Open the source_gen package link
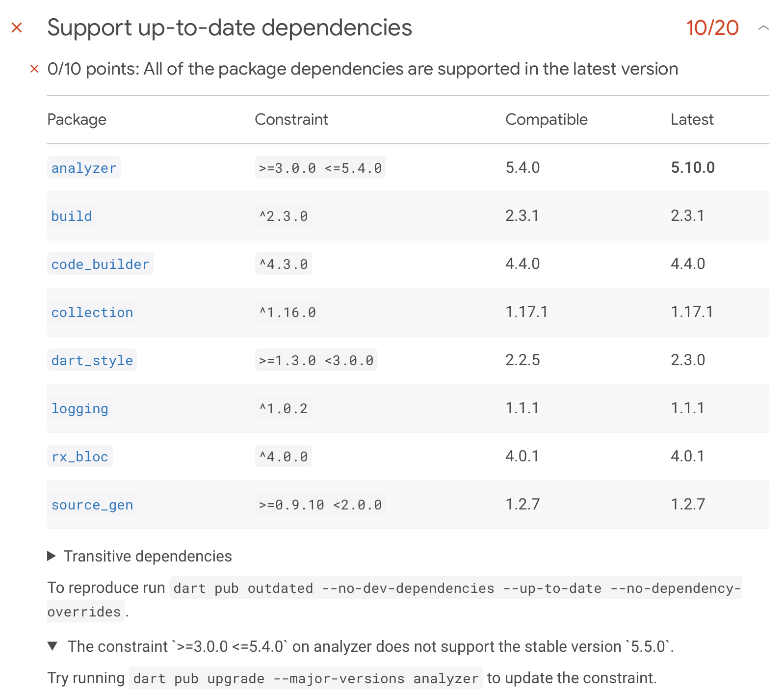This screenshot has width=784, height=695. [92, 505]
